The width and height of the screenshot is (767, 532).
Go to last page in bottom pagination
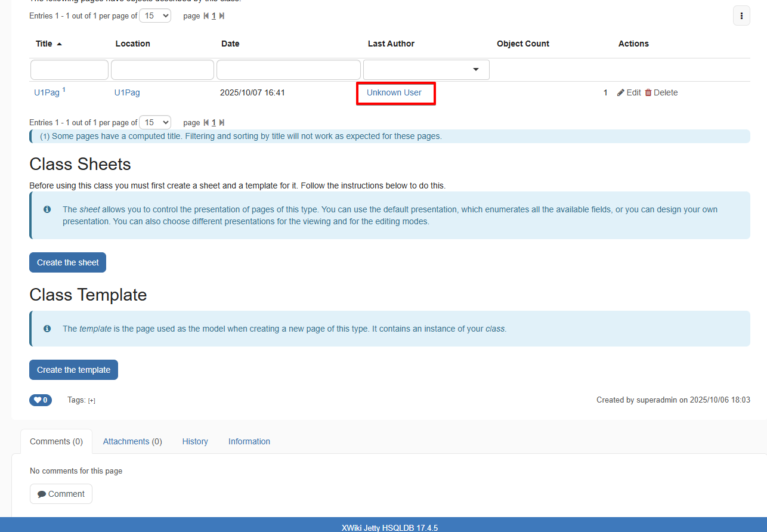[x=222, y=123]
